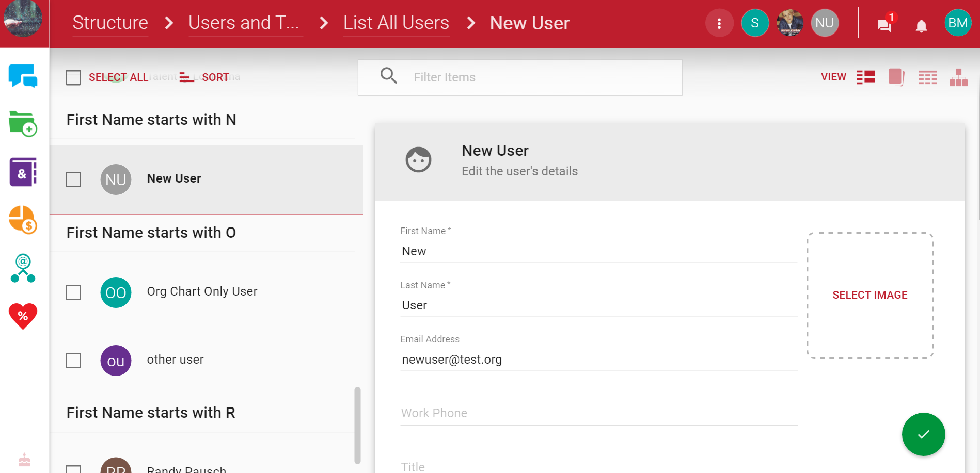Click the NU avatar in New User row
Screen dimensions: 980x473
point(116,180)
